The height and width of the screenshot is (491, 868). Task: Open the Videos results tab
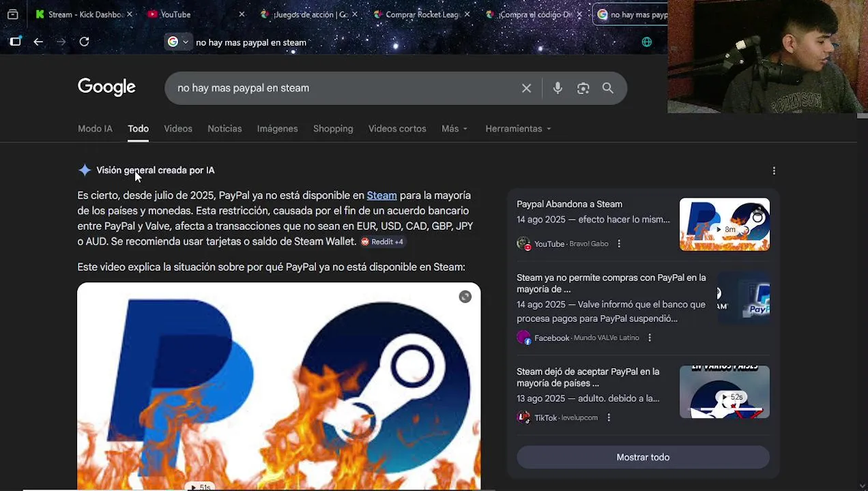[178, 128]
